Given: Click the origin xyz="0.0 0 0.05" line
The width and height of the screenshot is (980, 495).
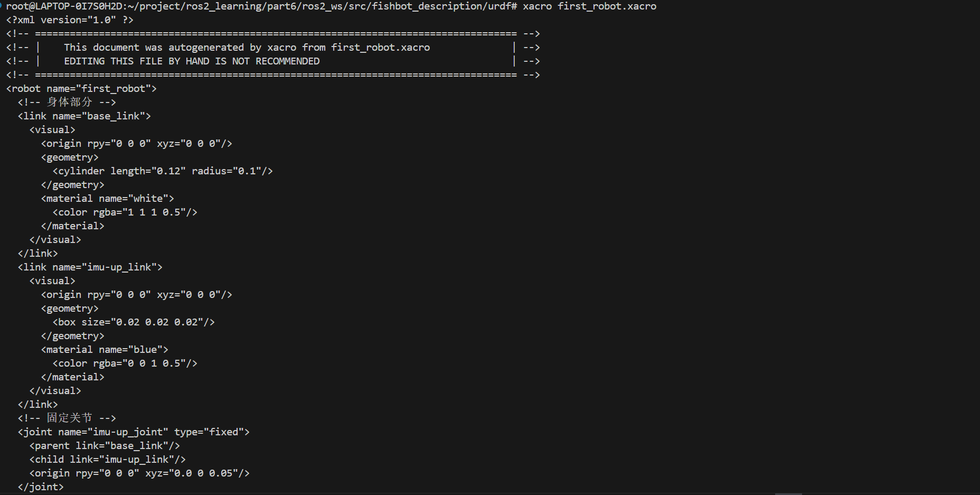Looking at the screenshot, I should (x=139, y=473).
